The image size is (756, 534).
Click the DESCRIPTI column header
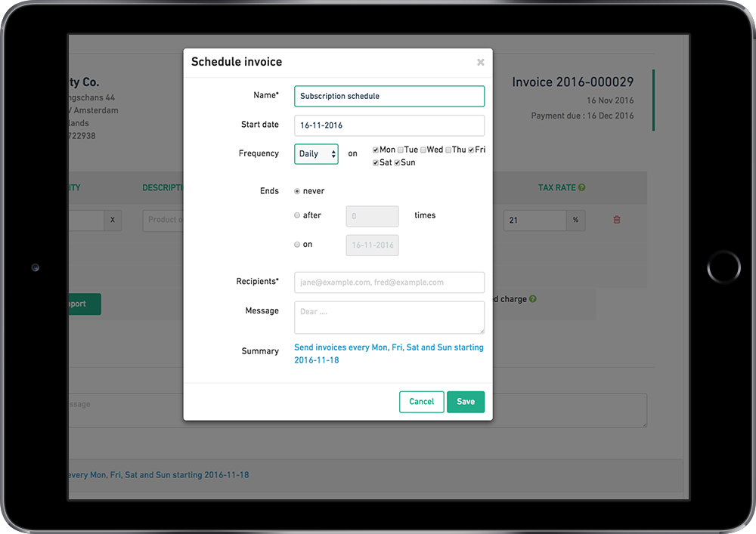tap(163, 187)
